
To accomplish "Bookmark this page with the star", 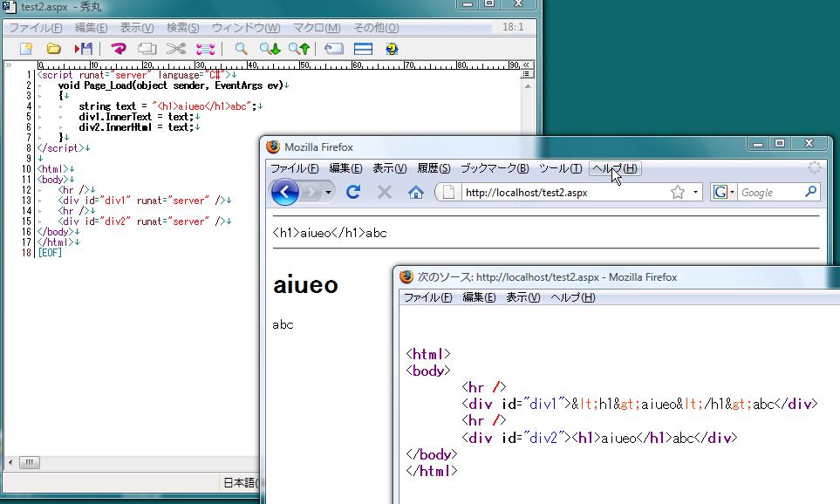I will [x=678, y=192].
